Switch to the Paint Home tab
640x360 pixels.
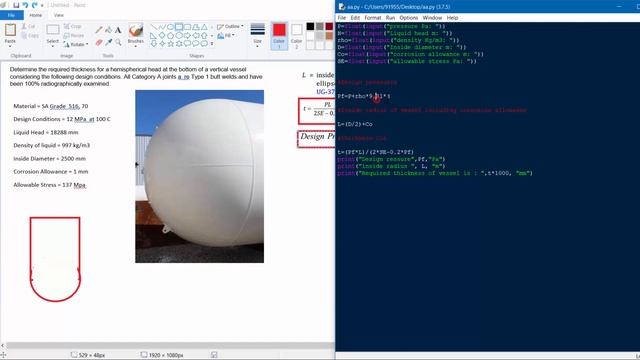(x=36, y=15)
